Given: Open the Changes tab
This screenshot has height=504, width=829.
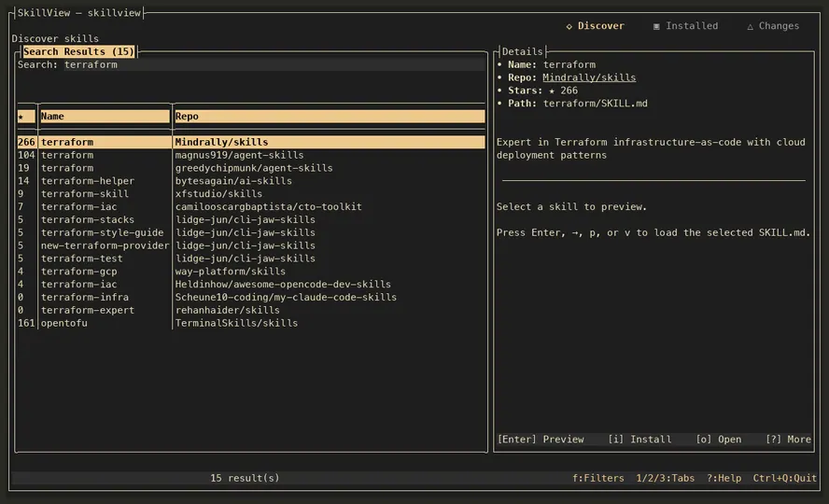Looking at the screenshot, I should click(773, 26).
